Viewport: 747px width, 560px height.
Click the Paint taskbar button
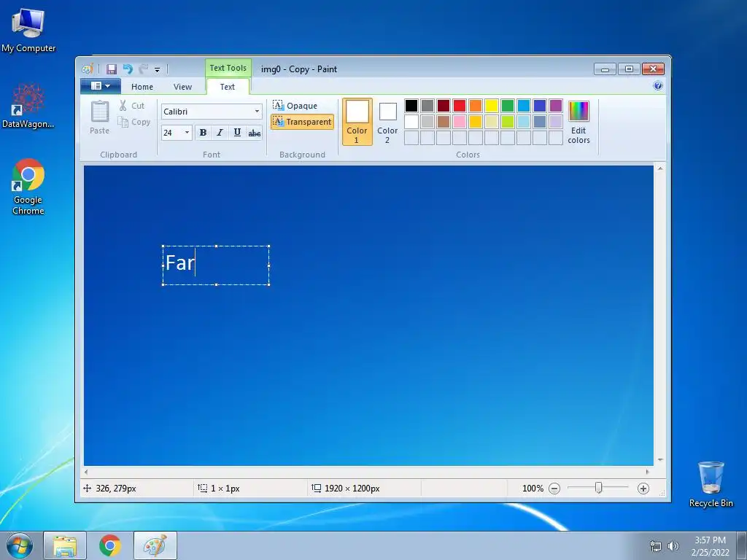[155, 545]
